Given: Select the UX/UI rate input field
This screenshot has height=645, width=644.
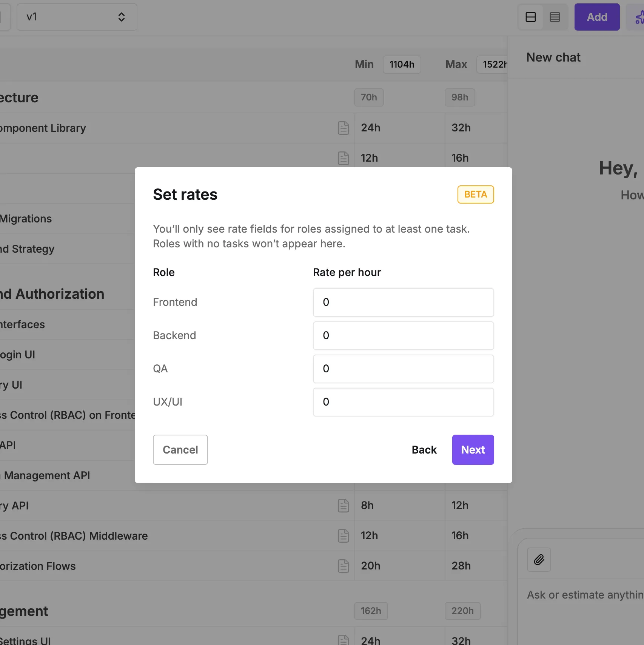Looking at the screenshot, I should (x=403, y=402).
